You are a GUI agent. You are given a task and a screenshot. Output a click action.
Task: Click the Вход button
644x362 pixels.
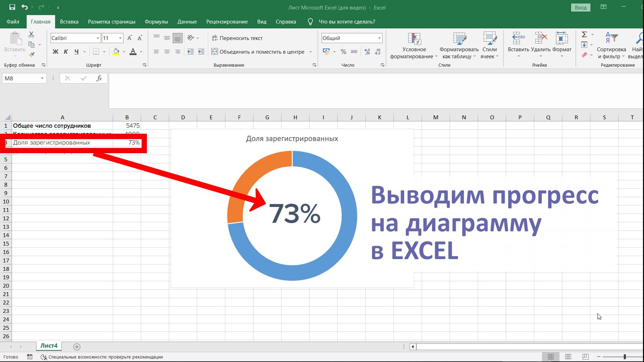581,7
